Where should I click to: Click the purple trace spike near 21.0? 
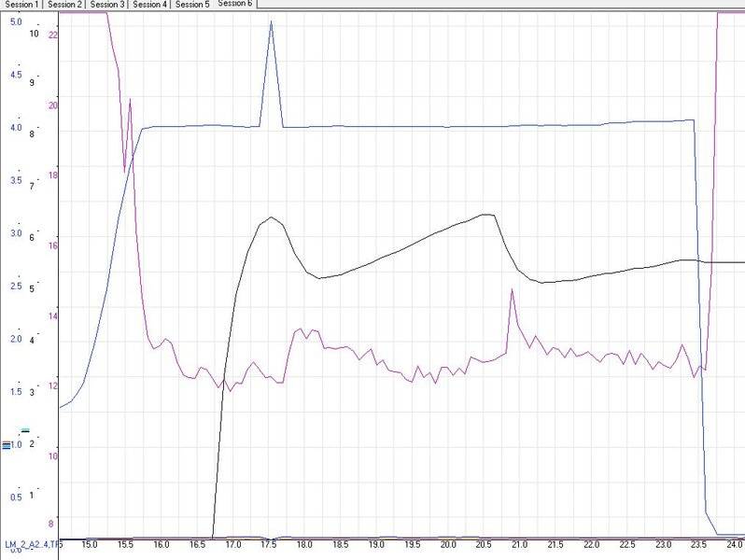tap(512, 291)
